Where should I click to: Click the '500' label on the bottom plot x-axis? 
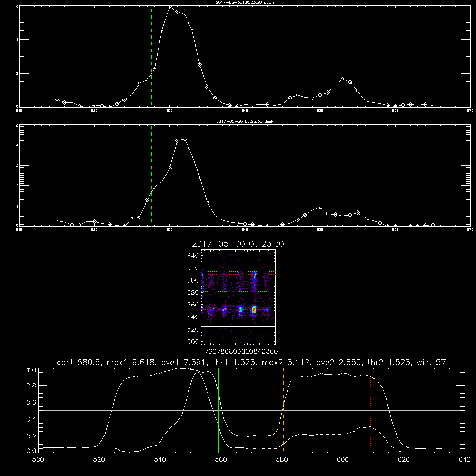[x=38, y=460]
